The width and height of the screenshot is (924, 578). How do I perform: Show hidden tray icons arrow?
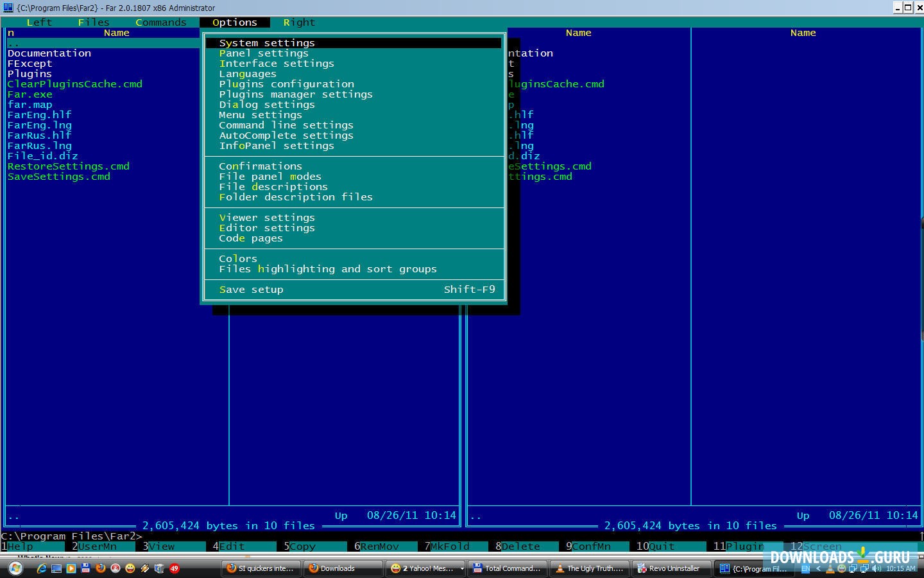818,568
